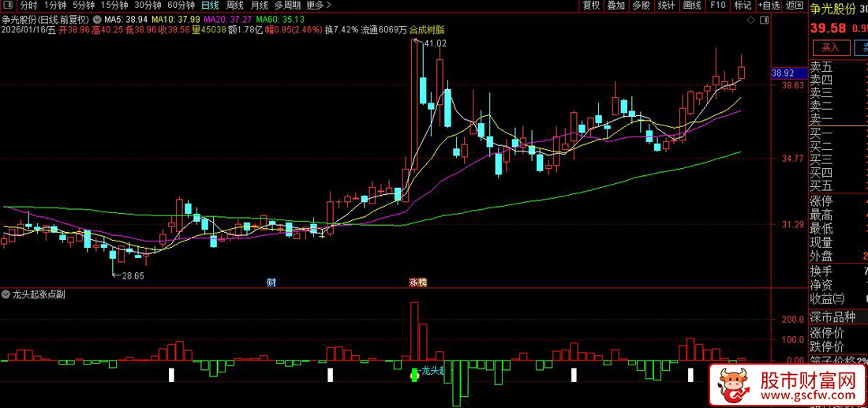This screenshot has width=868, height=408.
Task: Add stock with +自选 button
Action: pyautogui.click(x=769, y=6)
